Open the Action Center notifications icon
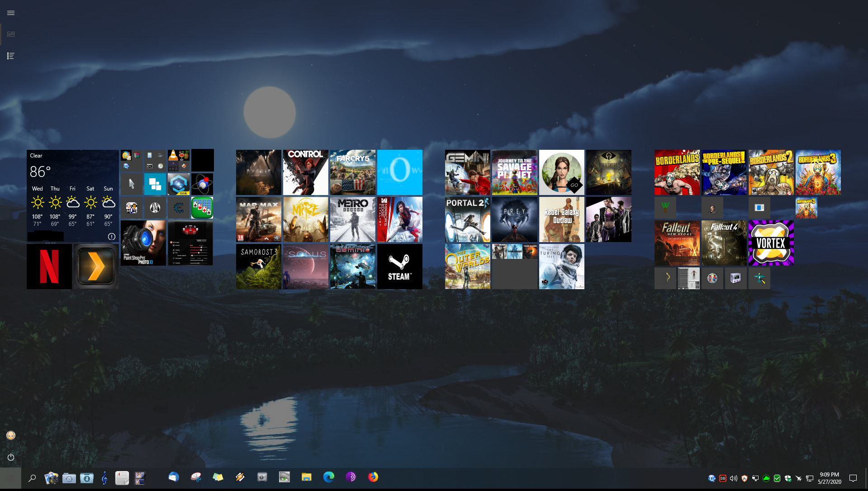 [853, 478]
